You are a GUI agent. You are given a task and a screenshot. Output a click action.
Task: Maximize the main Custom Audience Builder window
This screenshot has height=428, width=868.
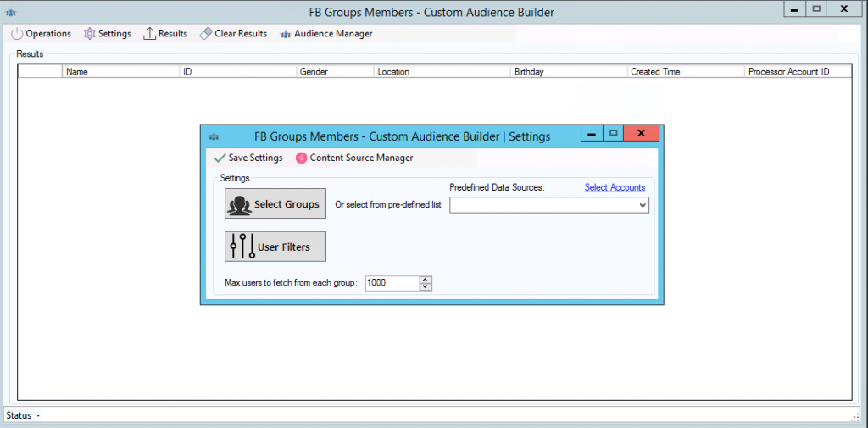click(x=816, y=8)
